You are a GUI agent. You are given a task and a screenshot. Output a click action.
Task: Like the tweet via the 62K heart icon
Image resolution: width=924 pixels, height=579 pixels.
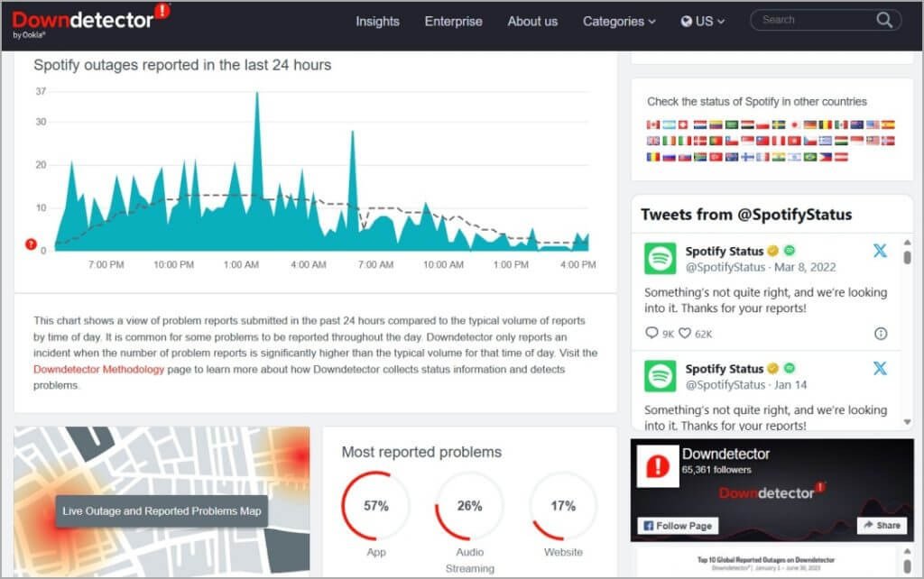(684, 333)
